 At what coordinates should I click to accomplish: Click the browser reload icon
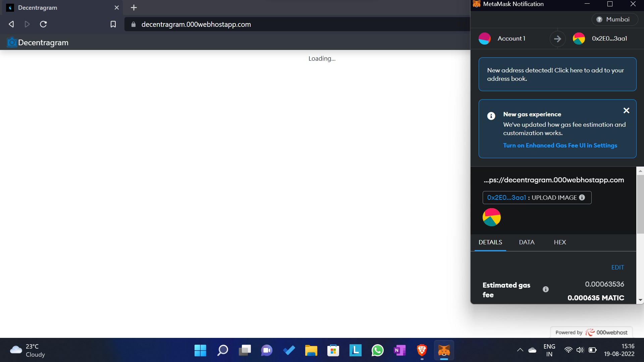(x=43, y=24)
